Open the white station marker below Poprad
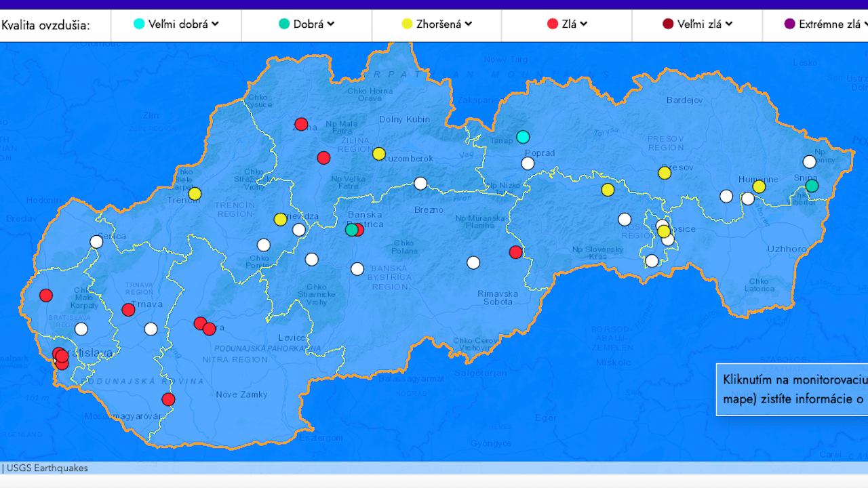 pos(528,163)
